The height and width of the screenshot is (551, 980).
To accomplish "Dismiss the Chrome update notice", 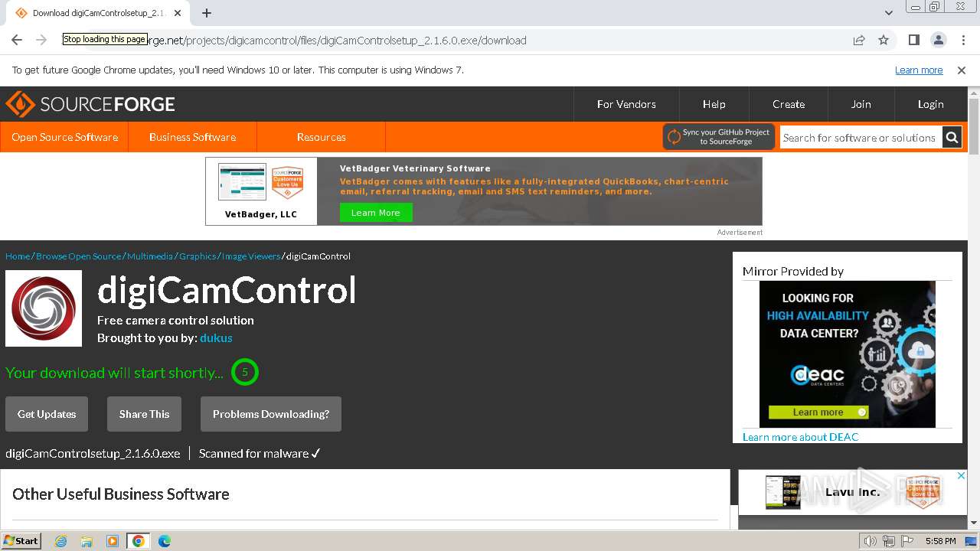I will (x=962, y=70).
